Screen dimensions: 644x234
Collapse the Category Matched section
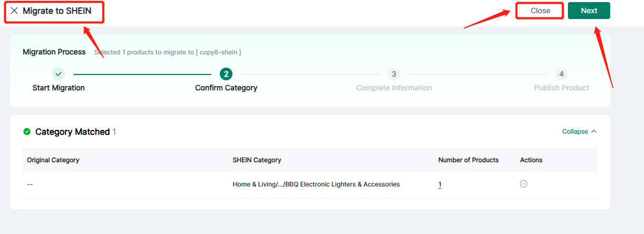point(575,132)
